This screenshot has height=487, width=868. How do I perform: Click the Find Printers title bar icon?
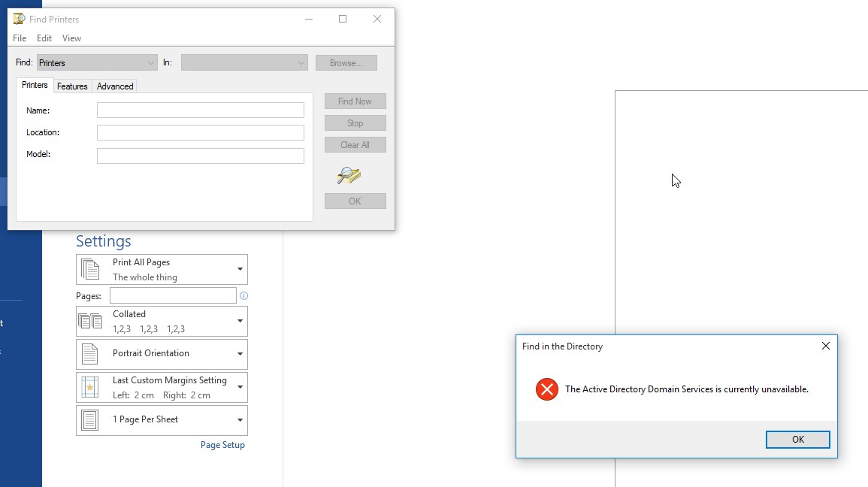(x=19, y=19)
